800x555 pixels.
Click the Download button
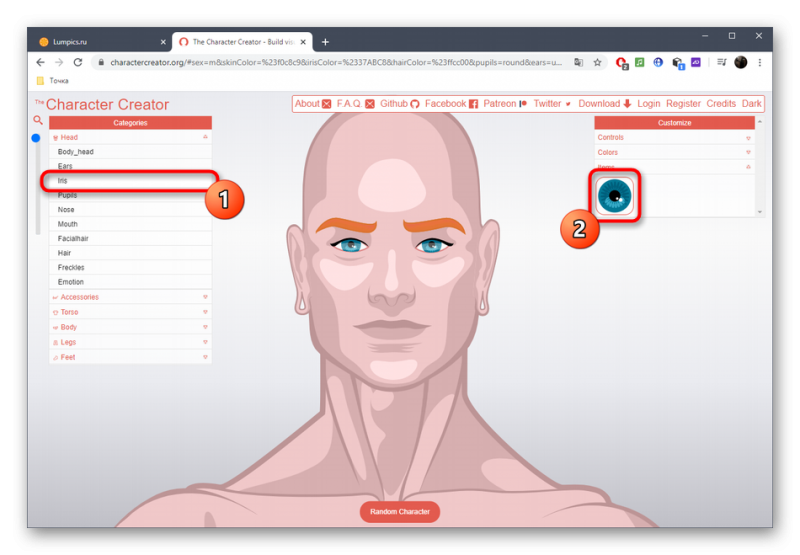(x=605, y=104)
